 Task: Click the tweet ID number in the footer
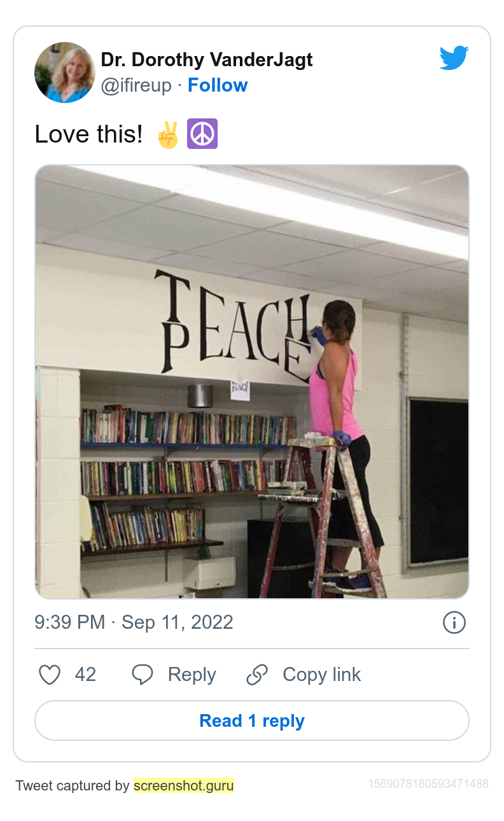[x=428, y=784]
